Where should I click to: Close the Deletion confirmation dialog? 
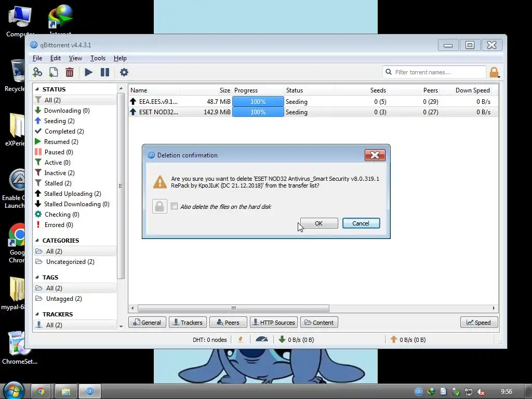(x=375, y=155)
